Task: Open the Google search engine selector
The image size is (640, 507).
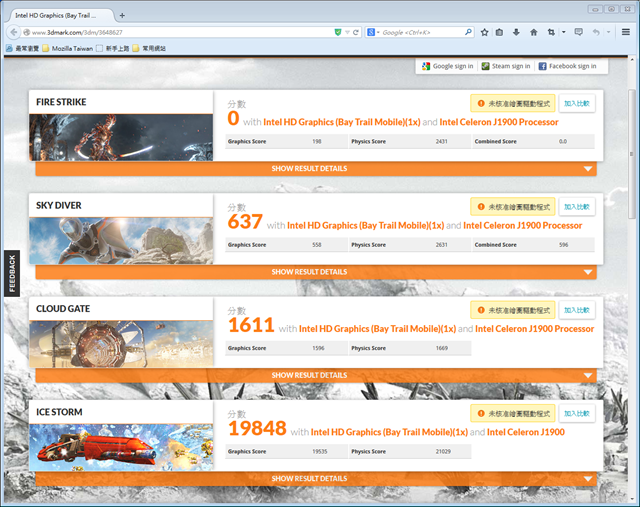Action: (373, 32)
